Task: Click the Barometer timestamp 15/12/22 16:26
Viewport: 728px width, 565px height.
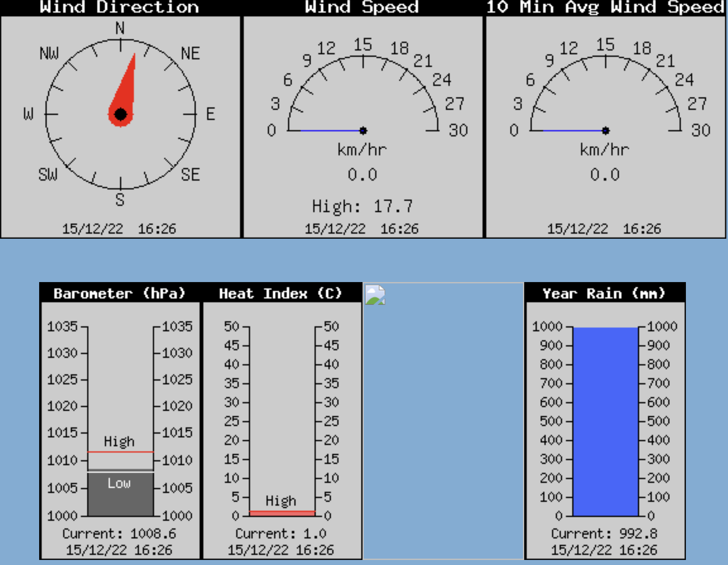Action: click(120, 550)
